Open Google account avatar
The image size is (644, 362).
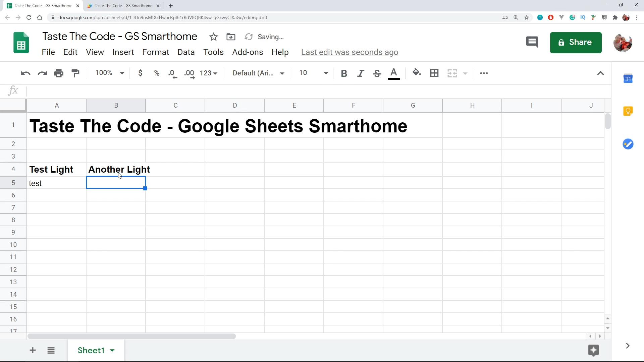[x=623, y=43]
